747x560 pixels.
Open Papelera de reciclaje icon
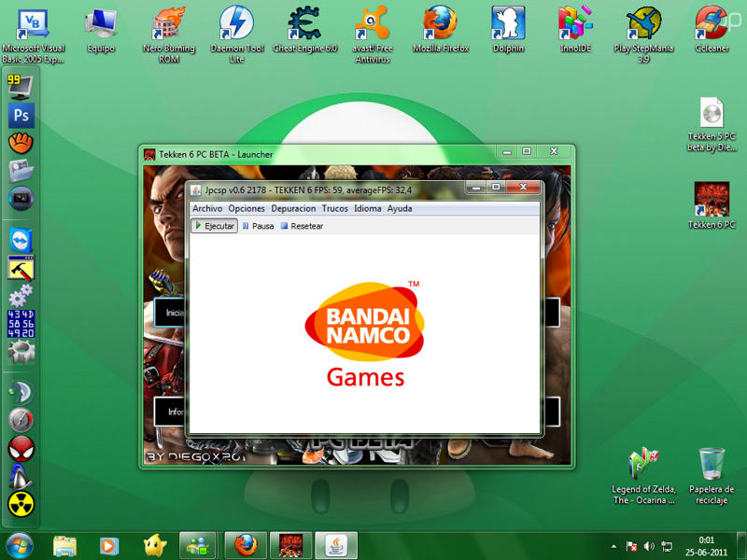pos(712,476)
